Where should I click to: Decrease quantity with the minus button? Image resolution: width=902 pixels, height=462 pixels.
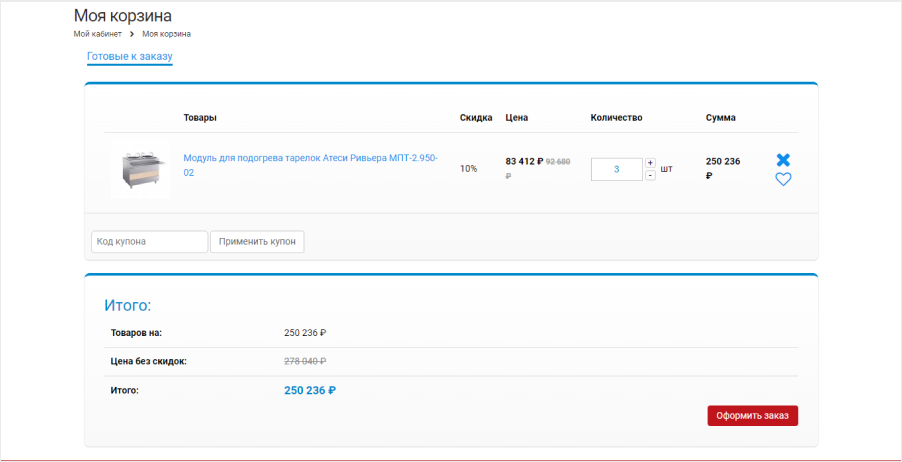point(650,175)
